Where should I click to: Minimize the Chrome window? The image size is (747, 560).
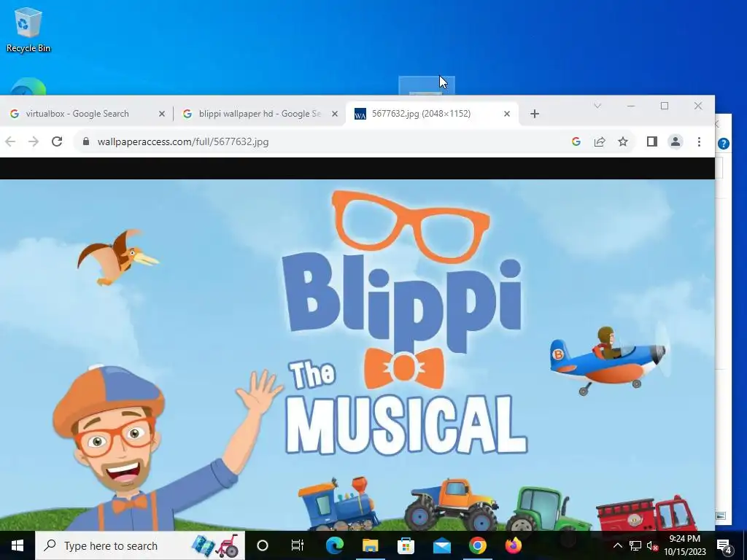(631, 106)
